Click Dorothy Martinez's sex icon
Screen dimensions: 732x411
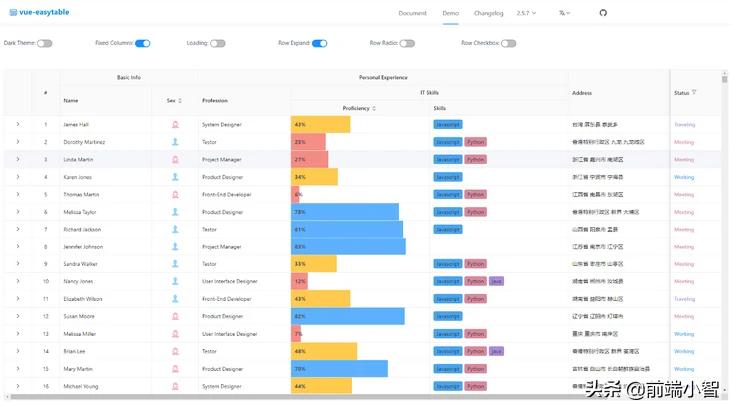click(x=175, y=142)
